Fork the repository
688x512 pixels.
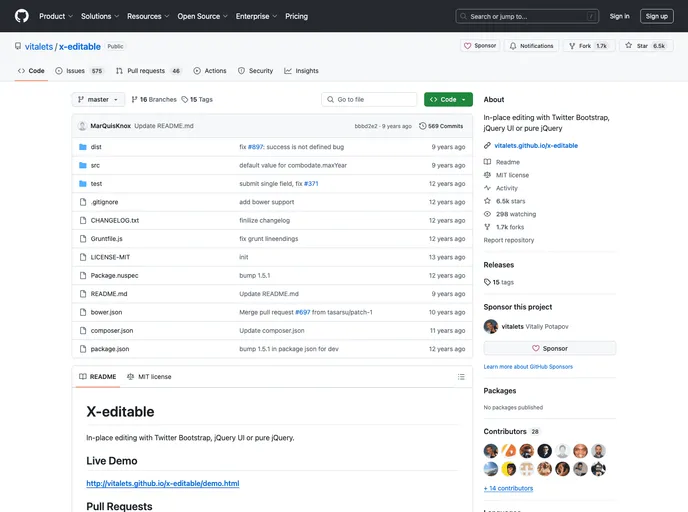click(x=588, y=46)
